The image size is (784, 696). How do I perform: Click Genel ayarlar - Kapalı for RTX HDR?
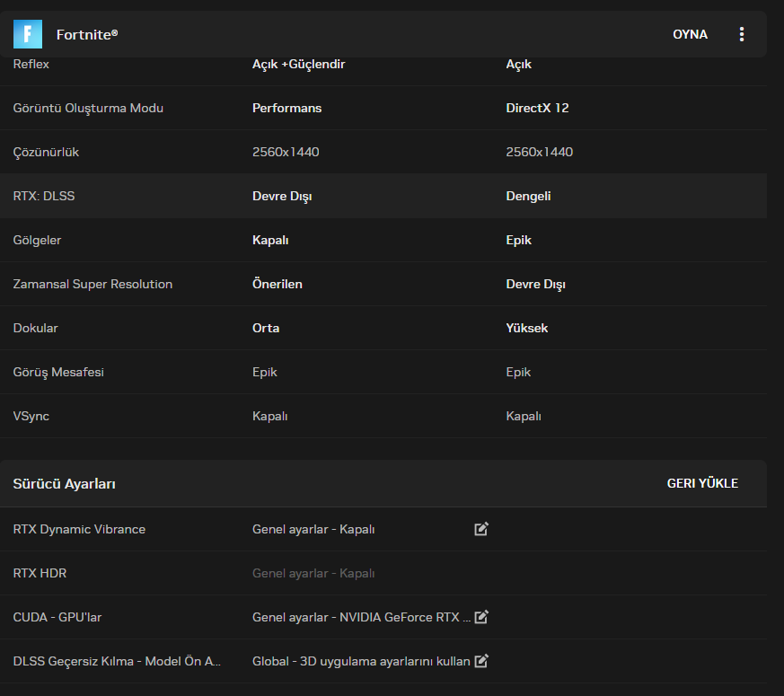pyautogui.click(x=313, y=573)
